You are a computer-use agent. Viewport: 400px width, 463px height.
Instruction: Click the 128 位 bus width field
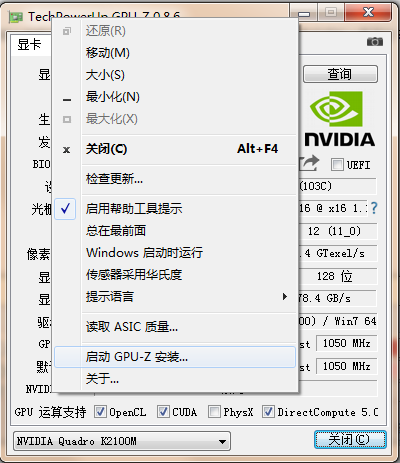click(x=337, y=276)
